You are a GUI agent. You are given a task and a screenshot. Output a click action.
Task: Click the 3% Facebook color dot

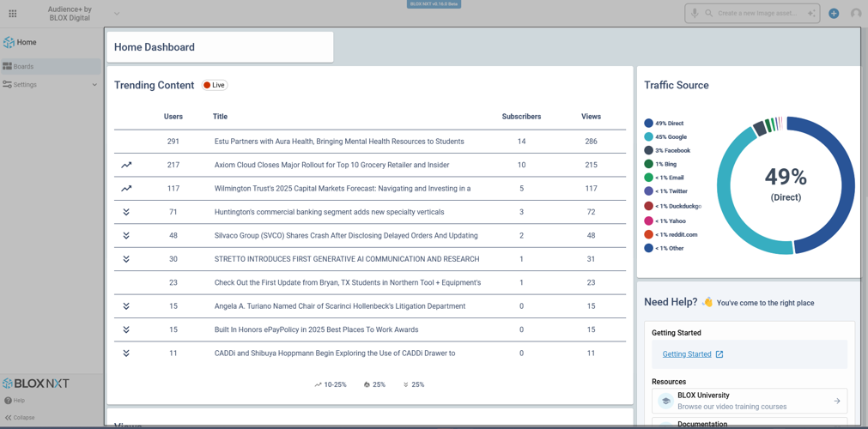pos(648,151)
